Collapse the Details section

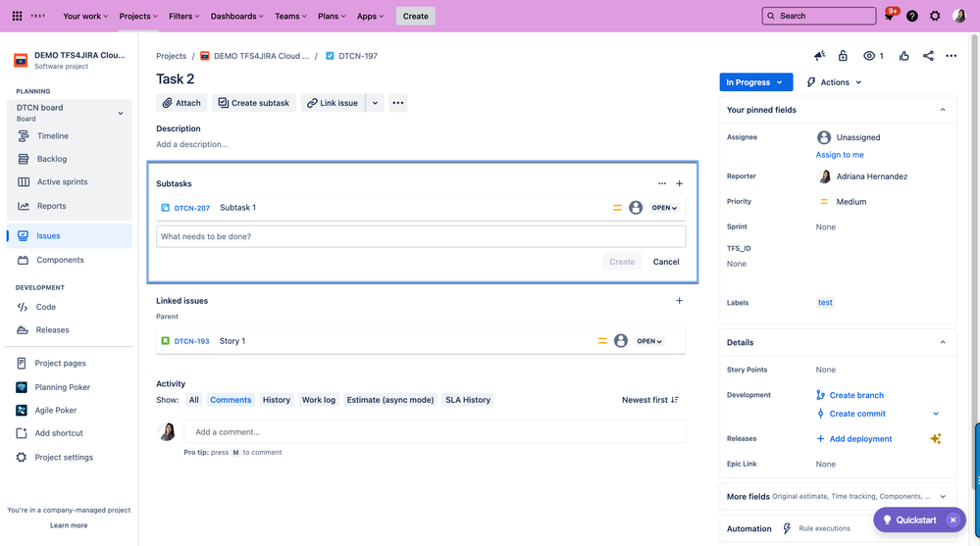pos(943,342)
